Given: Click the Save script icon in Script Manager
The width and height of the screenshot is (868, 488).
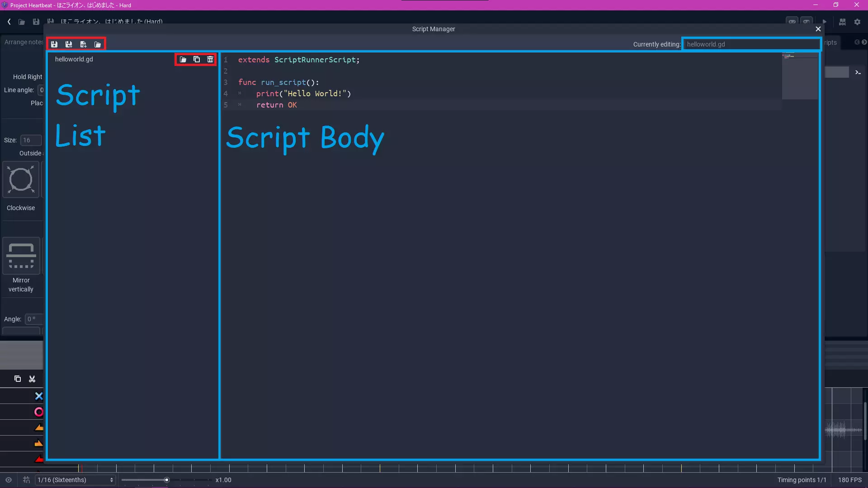Looking at the screenshot, I should coord(54,44).
